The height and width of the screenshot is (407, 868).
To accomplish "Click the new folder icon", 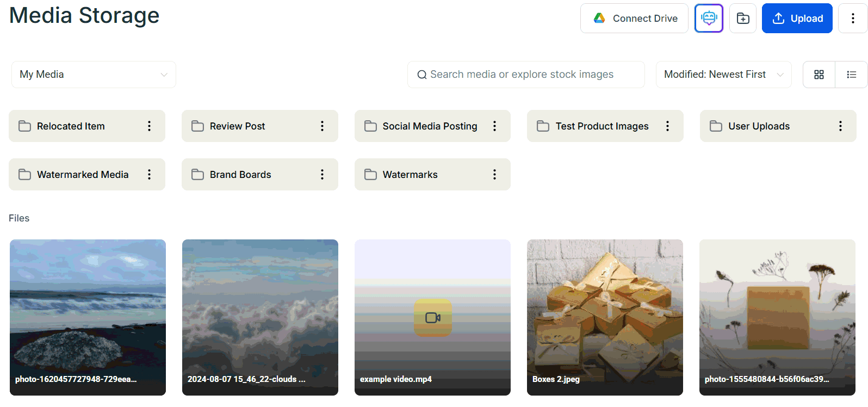I will click(x=742, y=18).
